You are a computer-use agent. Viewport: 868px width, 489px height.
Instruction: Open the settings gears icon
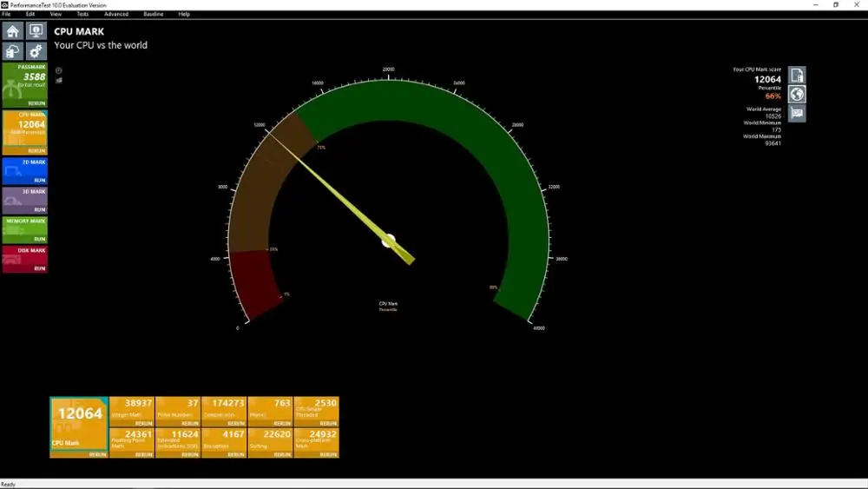pyautogui.click(x=36, y=51)
